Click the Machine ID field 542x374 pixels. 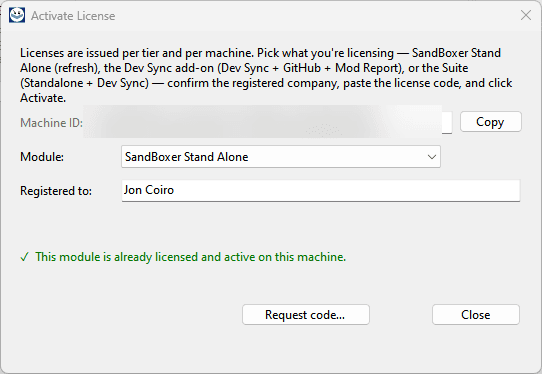coord(268,122)
